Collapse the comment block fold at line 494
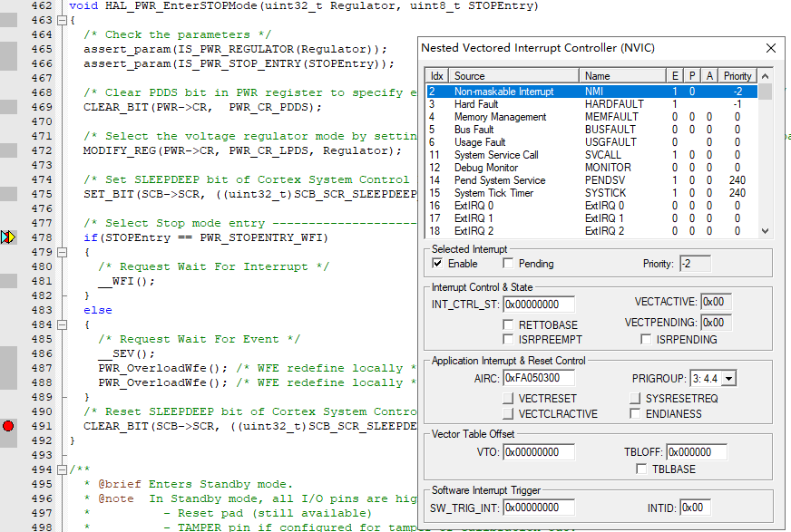 62,469
